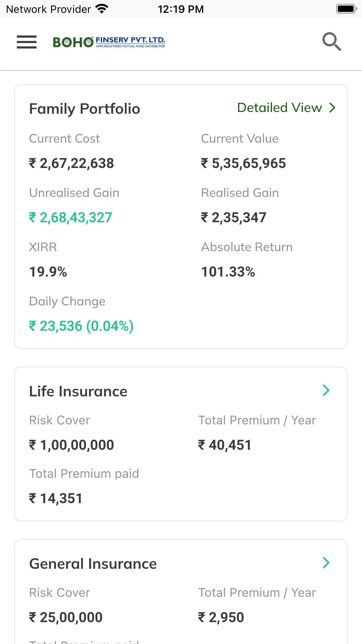Viewport: 362px width, 644px height.
Task: Tap battery icon in status bar
Action: coord(346,9)
